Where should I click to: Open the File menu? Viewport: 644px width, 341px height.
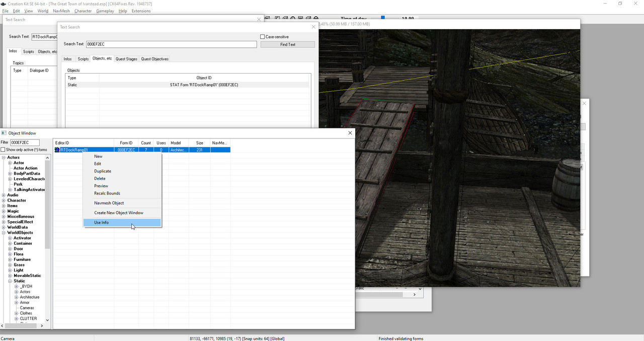click(5, 11)
